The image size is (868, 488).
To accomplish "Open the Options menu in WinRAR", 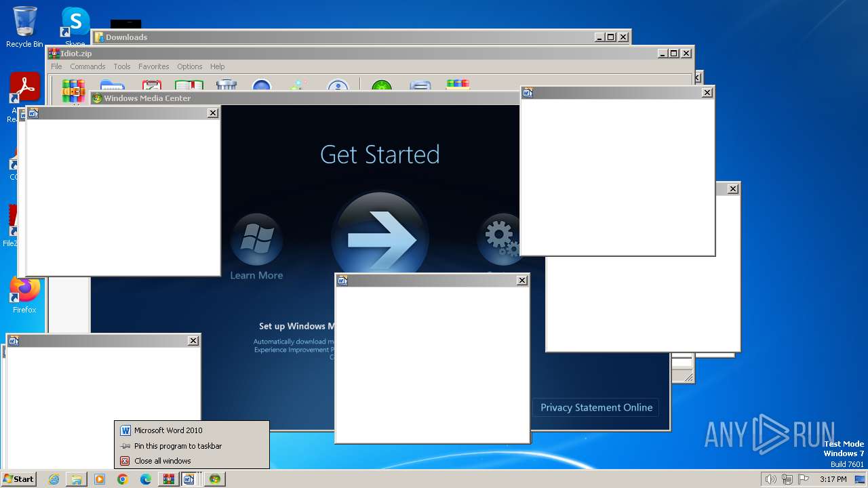I will pyautogui.click(x=190, y=66).
